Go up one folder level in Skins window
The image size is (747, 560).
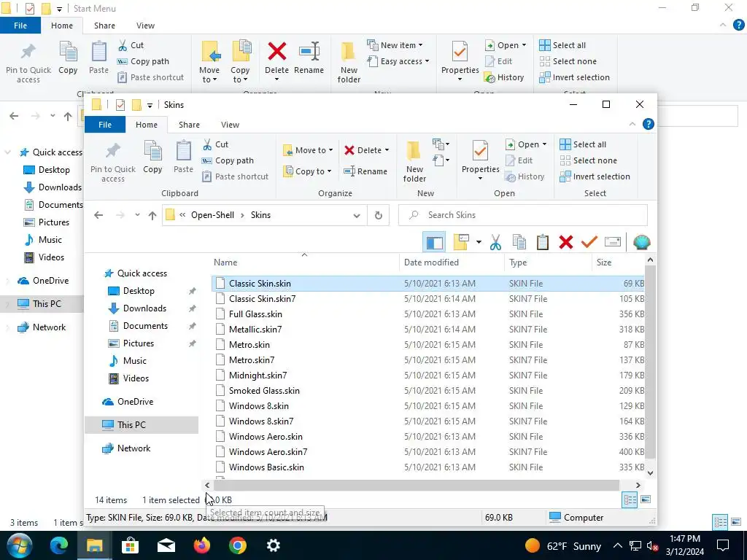click(x=152, y=216)
